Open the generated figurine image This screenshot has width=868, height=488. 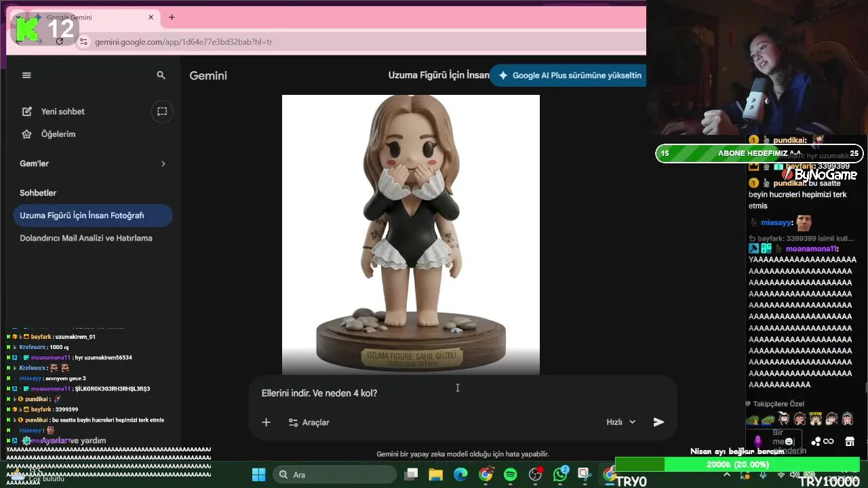pyautogui.click(x=411, y=235)
